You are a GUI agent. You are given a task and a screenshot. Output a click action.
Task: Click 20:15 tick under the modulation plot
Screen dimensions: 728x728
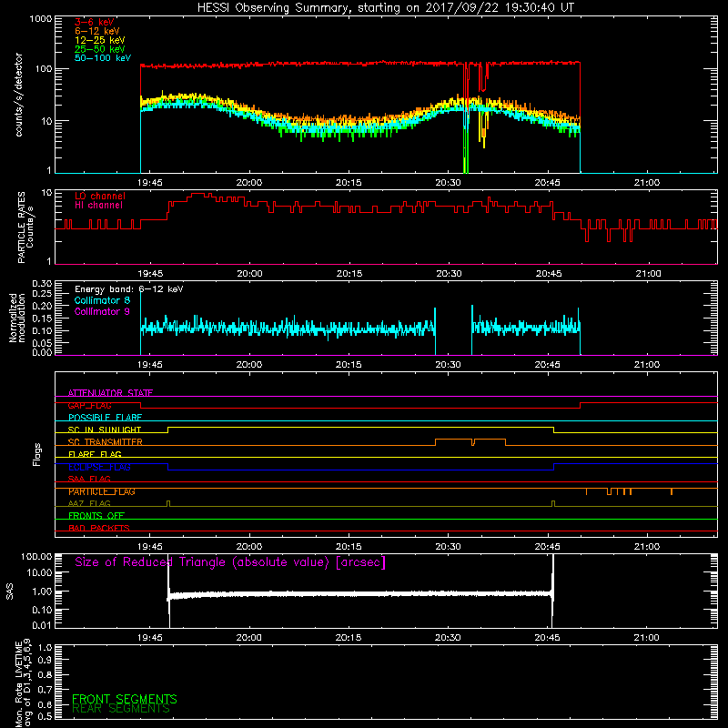[349, 365]
